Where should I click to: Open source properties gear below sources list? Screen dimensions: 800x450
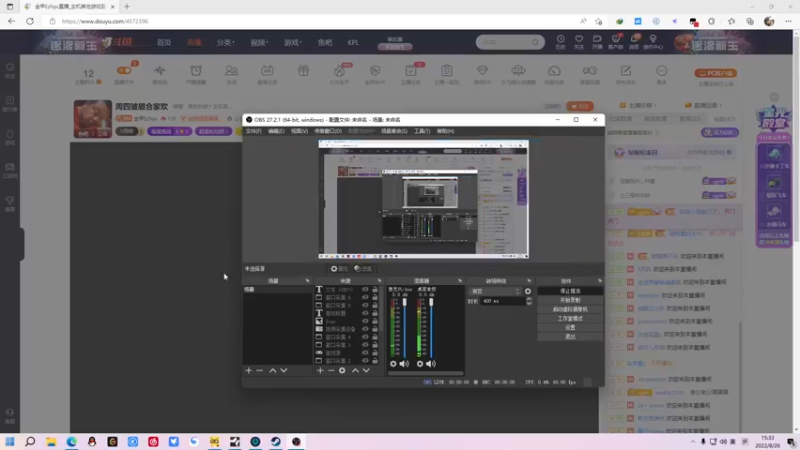tap(342, 370)
